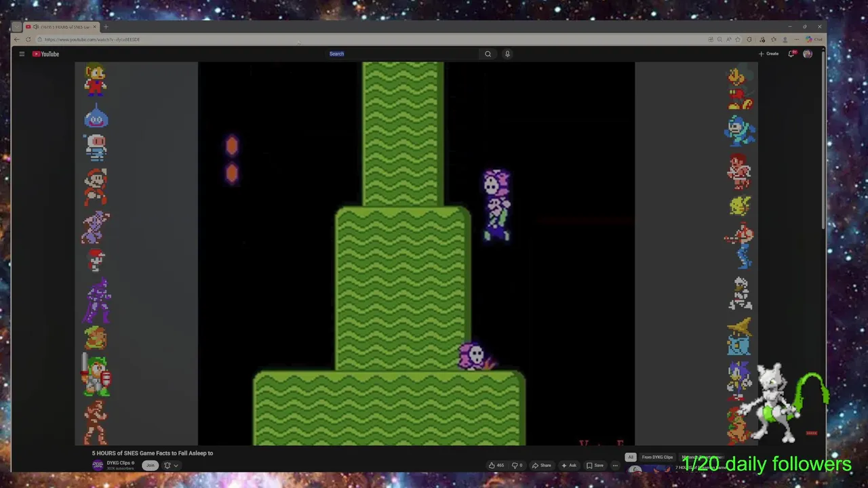The image size is (868, 488).
Task: Open the DYKG Clips channel name link
Action: (119, 463)
